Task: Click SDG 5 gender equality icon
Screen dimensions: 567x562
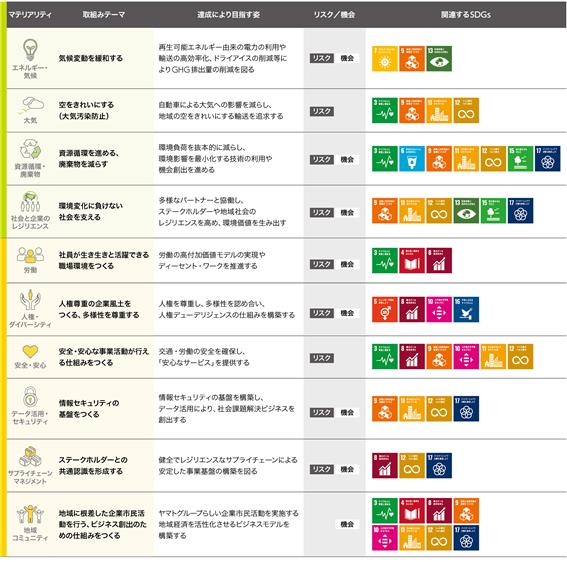Action: [x=385, y=310]
